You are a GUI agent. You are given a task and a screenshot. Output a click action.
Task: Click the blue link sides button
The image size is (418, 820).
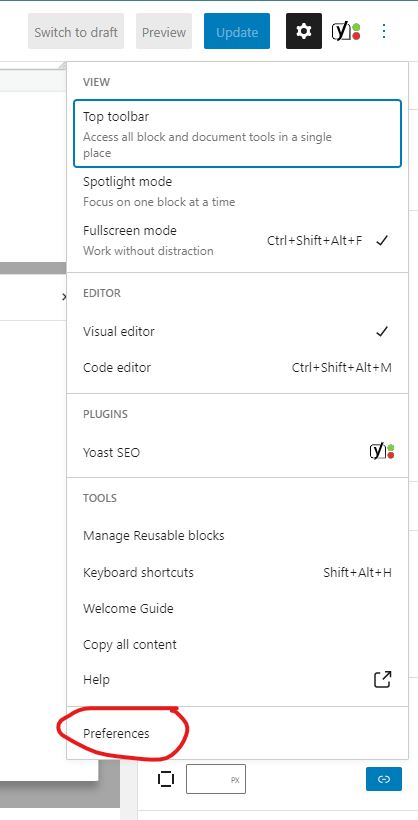click(383, 779)
